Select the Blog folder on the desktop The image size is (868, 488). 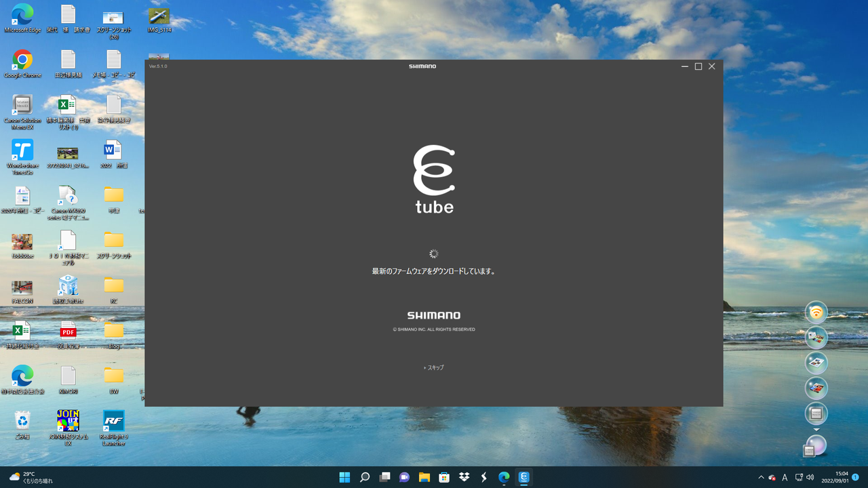pyautogui.click(x=114, y=335)
